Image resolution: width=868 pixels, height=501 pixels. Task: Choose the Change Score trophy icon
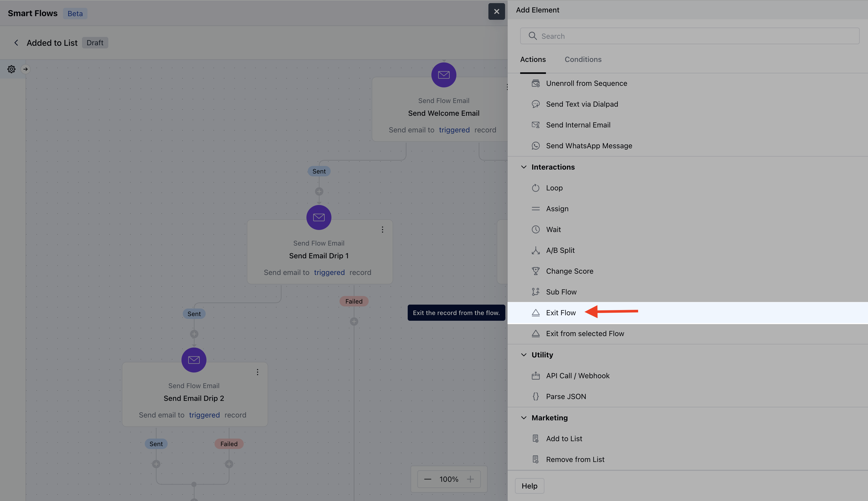[x=535, y=271]
